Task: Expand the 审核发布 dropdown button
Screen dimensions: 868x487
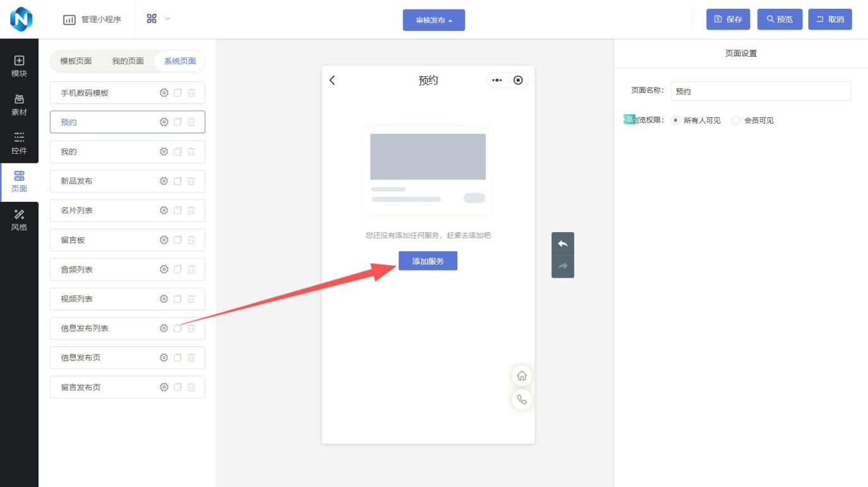Action: tap(433, 20)
